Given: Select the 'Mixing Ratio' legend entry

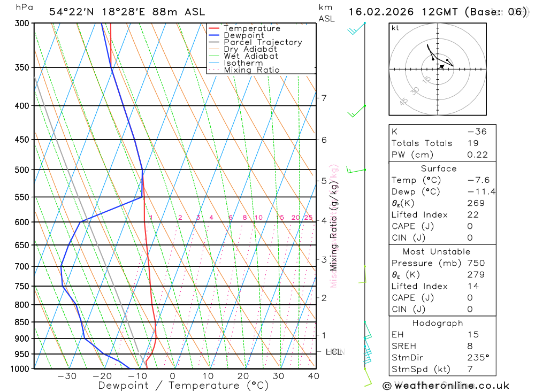Looking at the screenshot, I should (251, 70).
